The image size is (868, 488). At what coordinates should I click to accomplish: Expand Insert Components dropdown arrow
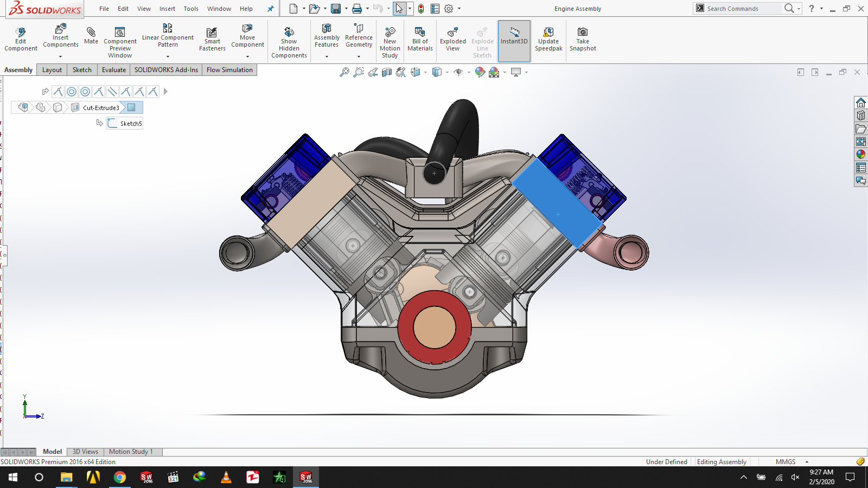60,56
